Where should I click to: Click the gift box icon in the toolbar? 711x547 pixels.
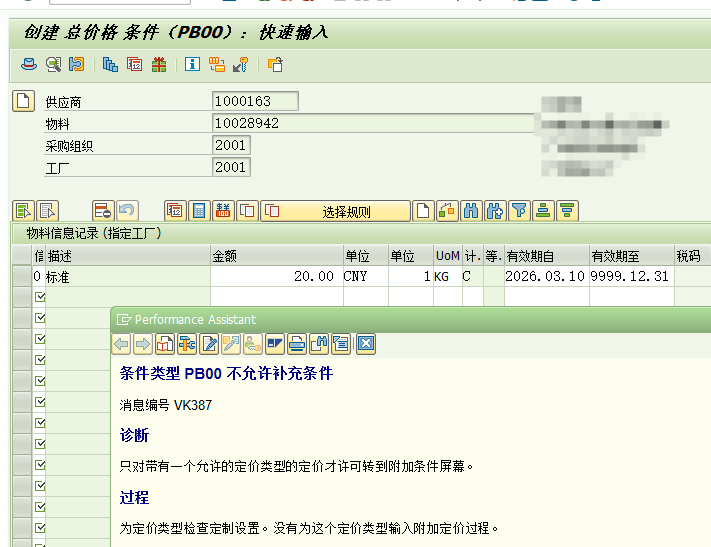click(x=159, y=65)
